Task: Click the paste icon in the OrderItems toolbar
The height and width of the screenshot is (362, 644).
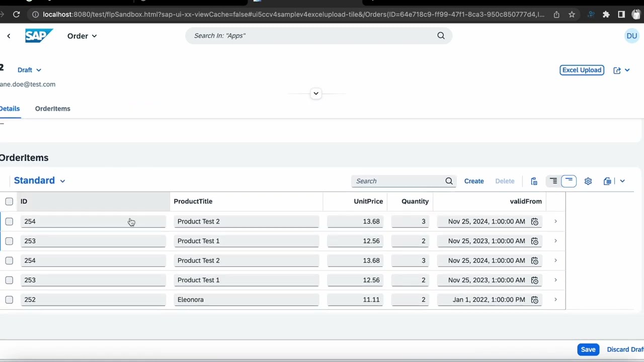Action: click(534, 181)
